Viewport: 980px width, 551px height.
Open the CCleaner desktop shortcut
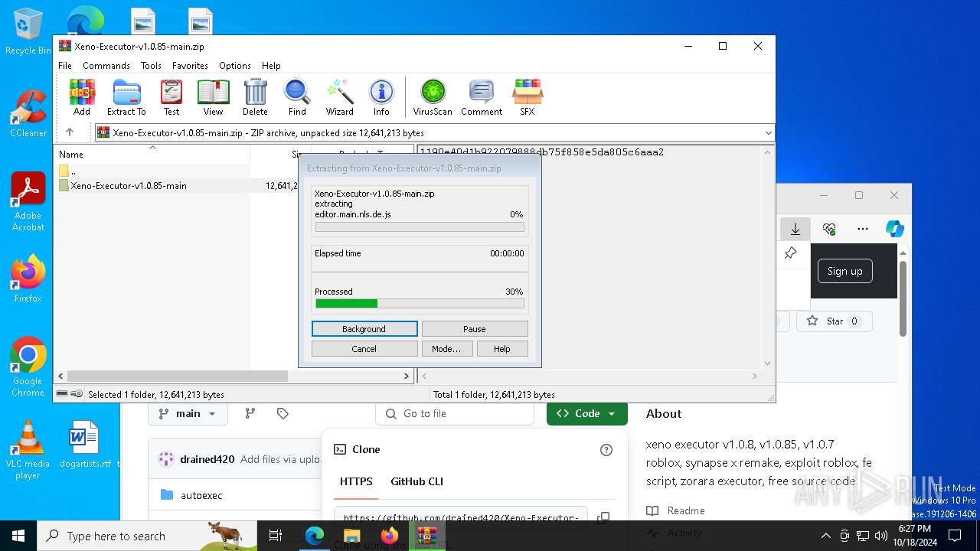(28, 113)
